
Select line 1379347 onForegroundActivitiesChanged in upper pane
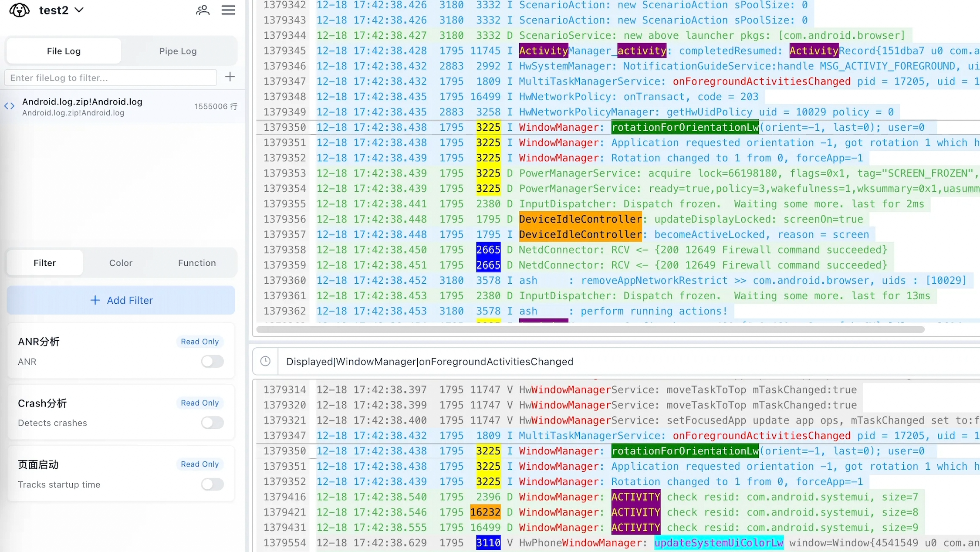618,81
